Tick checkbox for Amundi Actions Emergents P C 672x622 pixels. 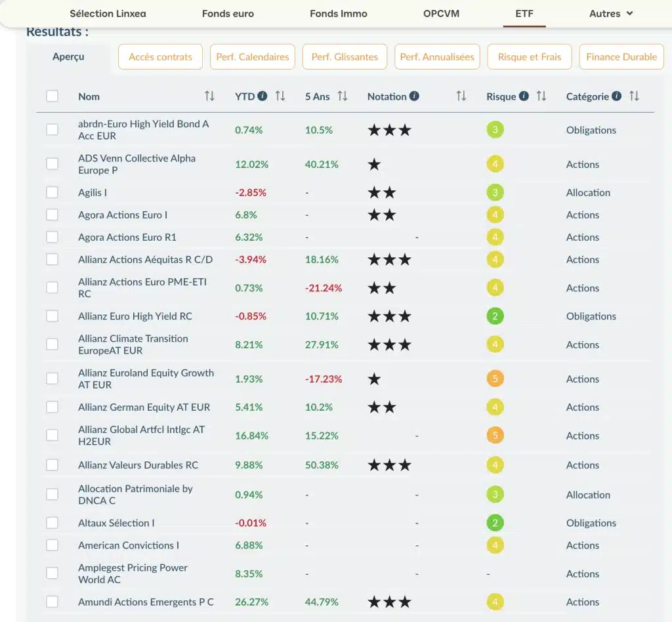click(x=52, y=602)
